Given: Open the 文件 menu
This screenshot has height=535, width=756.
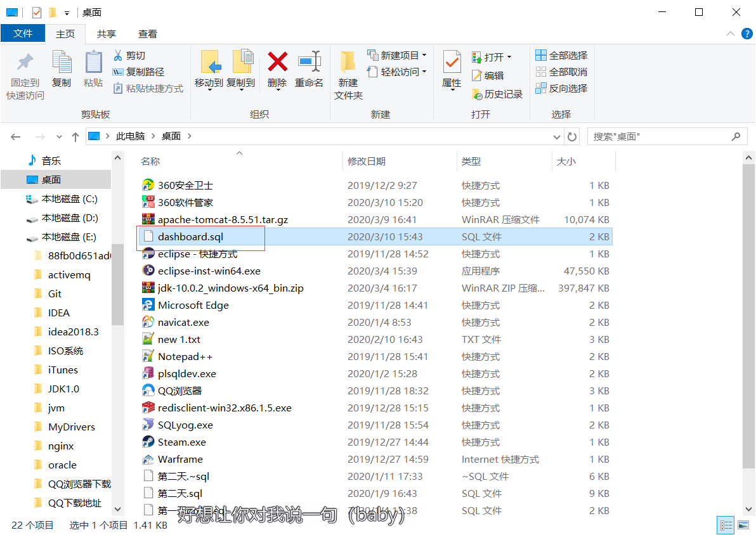Looking at the screenshot, I should click(23, 34).
